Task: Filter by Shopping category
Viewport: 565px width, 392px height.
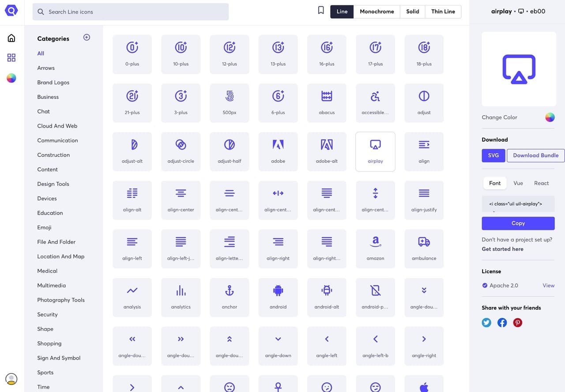Action: pos(49,343)
